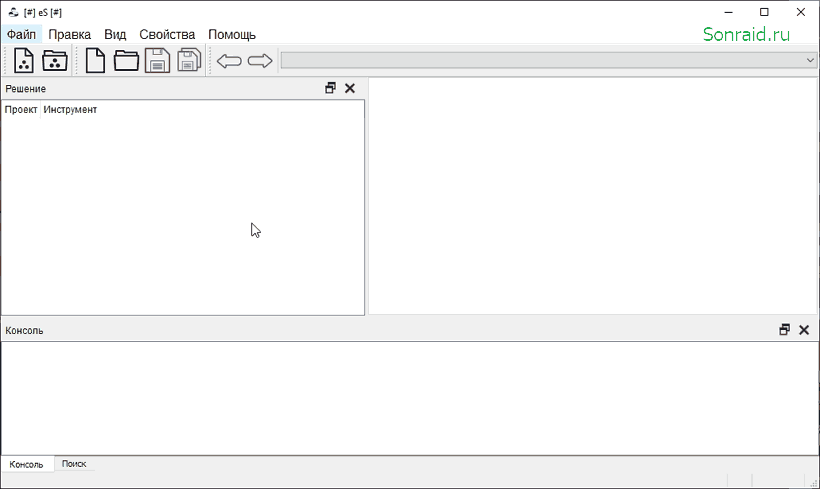Click the open project folder icon with dots
Image resolution: width=820 pixels, height=489 pixels.
tap(55, 61)
